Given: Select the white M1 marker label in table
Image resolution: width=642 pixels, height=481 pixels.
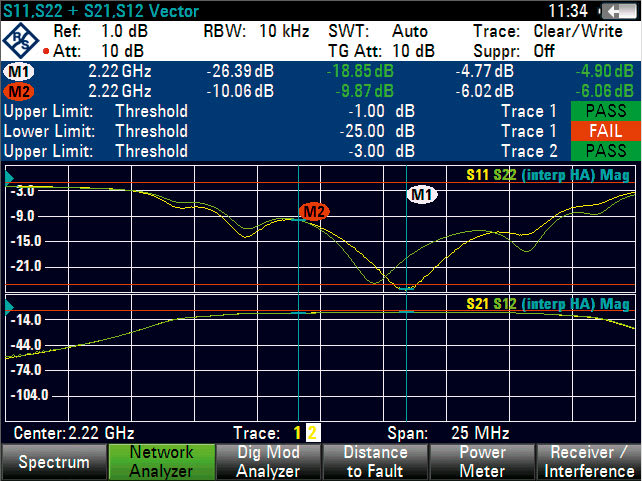Looking at the screenshot, I should 18,72.
